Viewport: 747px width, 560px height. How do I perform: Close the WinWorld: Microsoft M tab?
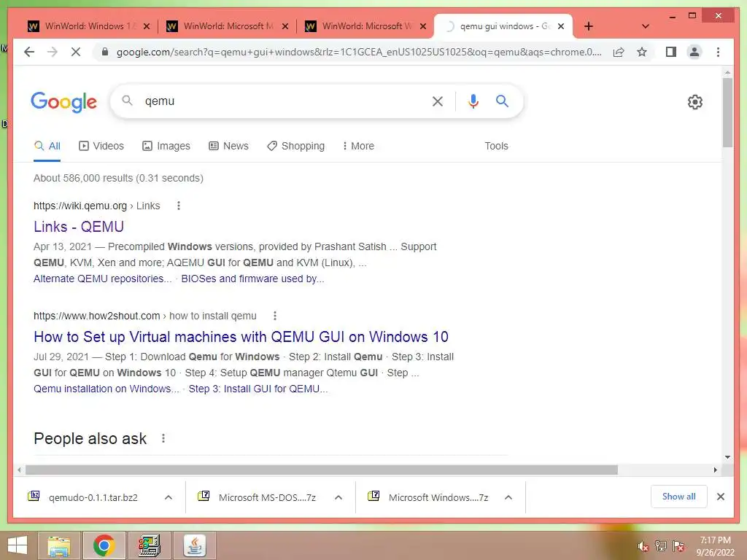(285, 27)
